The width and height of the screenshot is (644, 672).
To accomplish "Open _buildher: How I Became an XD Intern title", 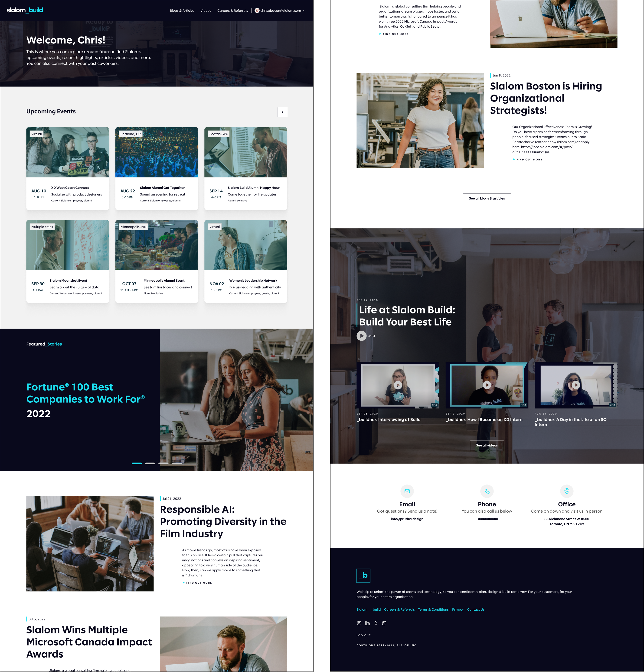I will (484, 419).
